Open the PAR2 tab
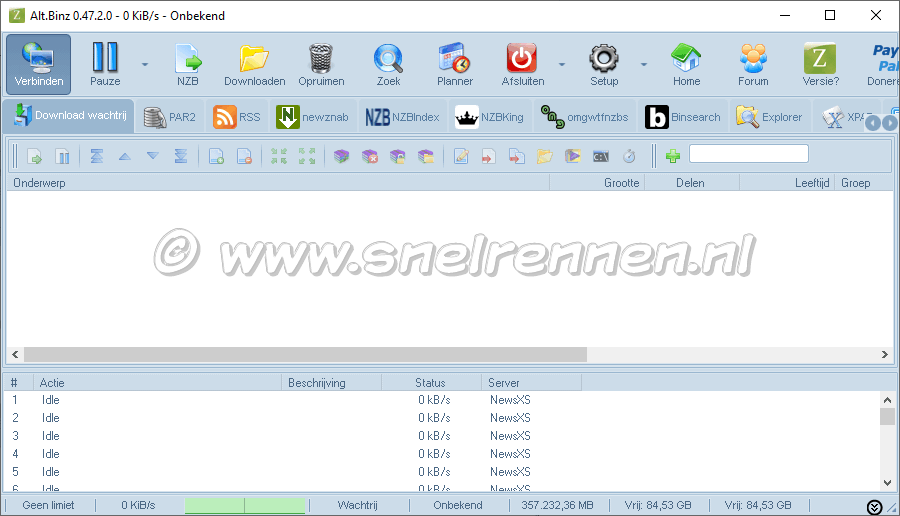Image resolution: width=900 pixels, height=516 pixels. 170,117
